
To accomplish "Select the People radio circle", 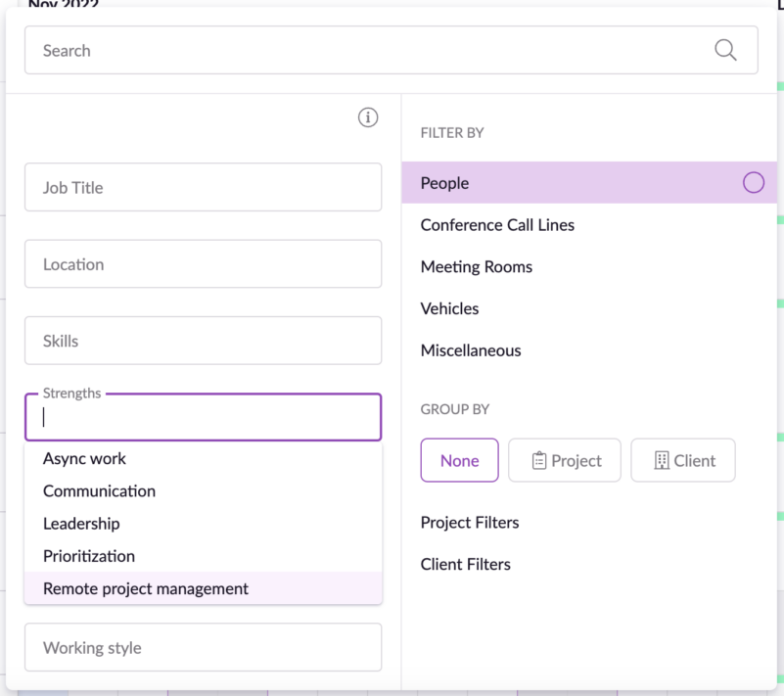I will (754, 182).
